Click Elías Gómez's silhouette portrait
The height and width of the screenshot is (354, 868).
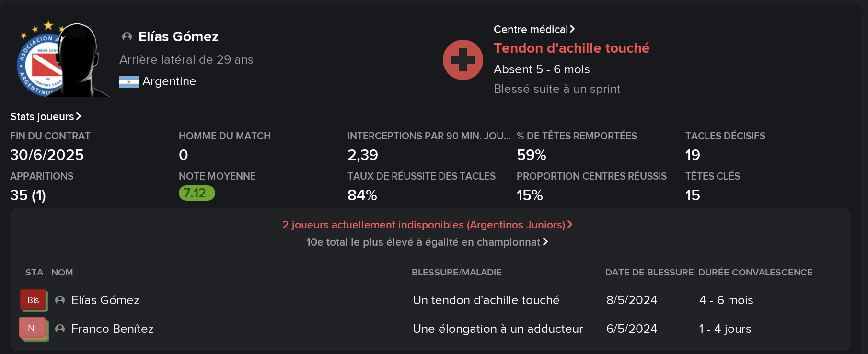79,60
